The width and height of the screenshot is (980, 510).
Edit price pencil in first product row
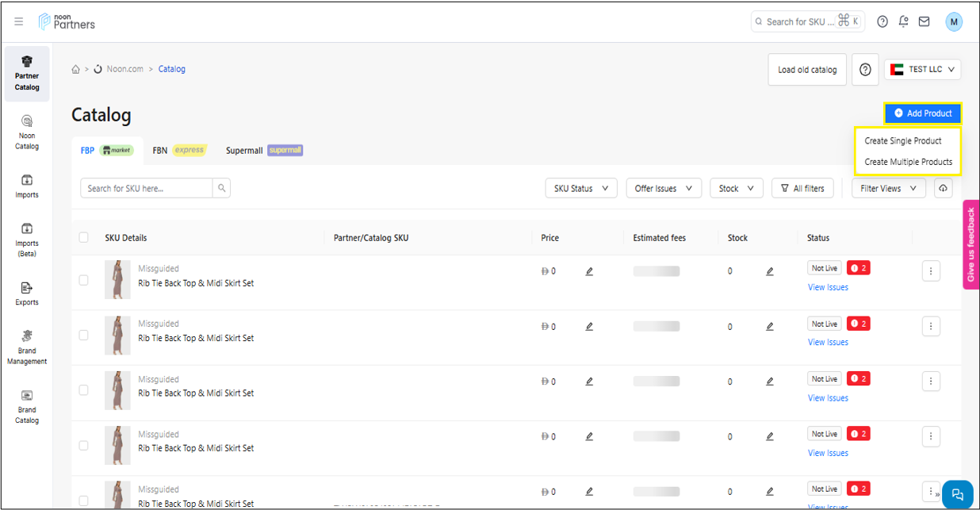pyautogui.click(x=589, y=271)
